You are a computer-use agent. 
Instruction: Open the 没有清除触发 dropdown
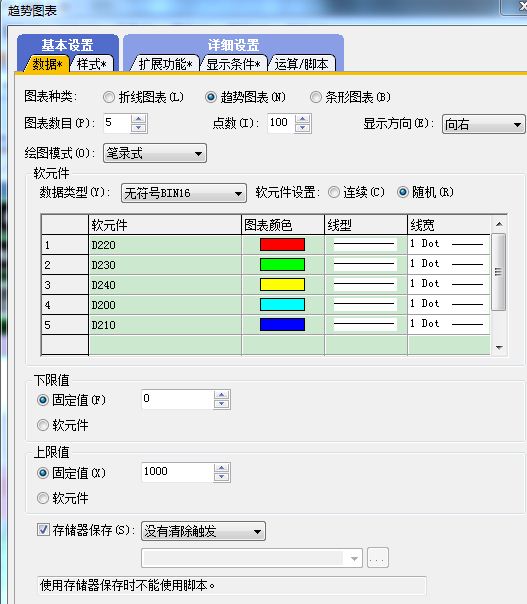[203, 532]
